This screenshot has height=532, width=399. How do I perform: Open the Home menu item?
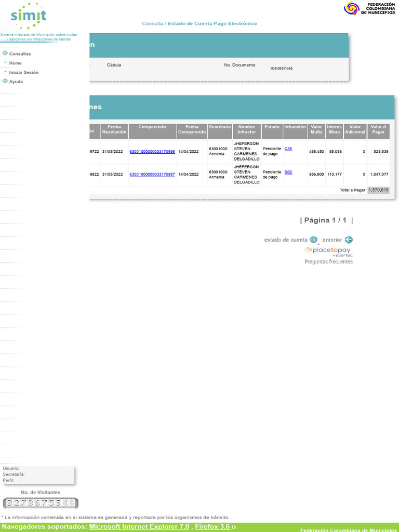[x=15, y=63]
